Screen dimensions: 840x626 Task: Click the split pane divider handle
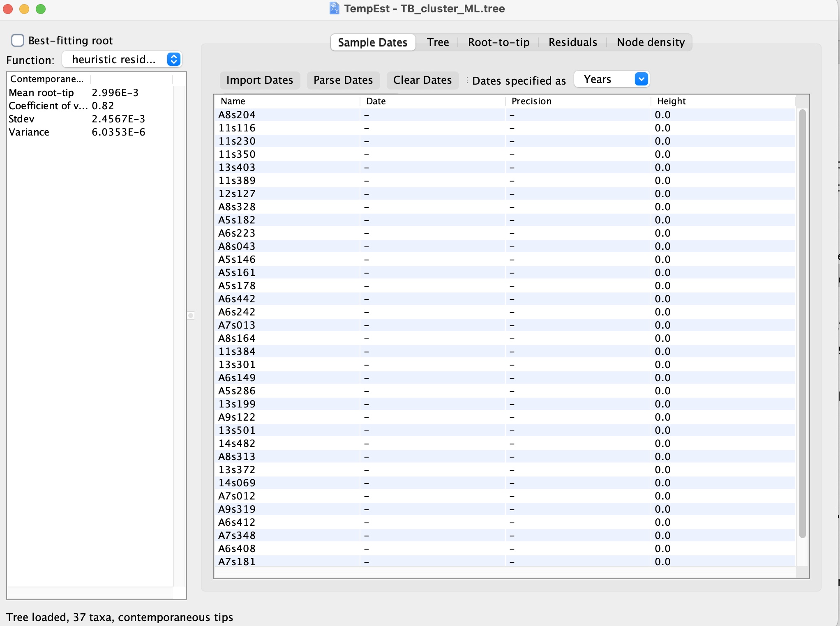tap(191, 315)
